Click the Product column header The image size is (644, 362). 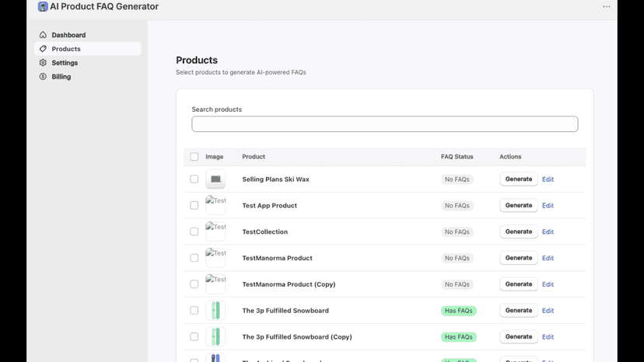[254, 157]
